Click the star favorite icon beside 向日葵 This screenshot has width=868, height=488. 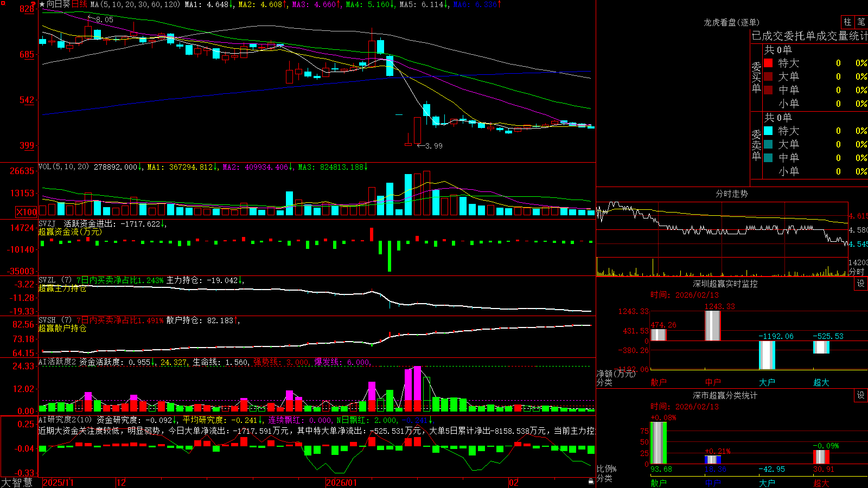click(x=42, y=4)
